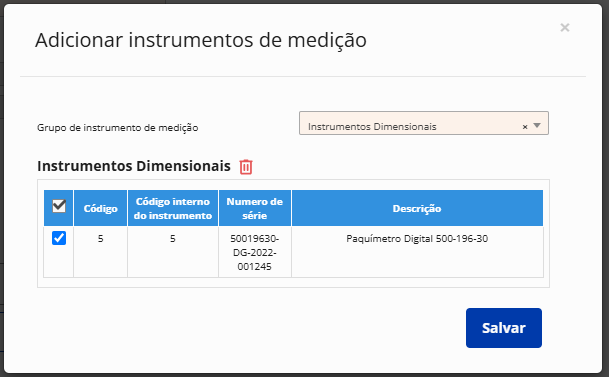The height and width of the screenshot is (377, 609).
Task: Delete the Instrumentos Dimensionais group via trash icon
Action: (x=246, y=167)
